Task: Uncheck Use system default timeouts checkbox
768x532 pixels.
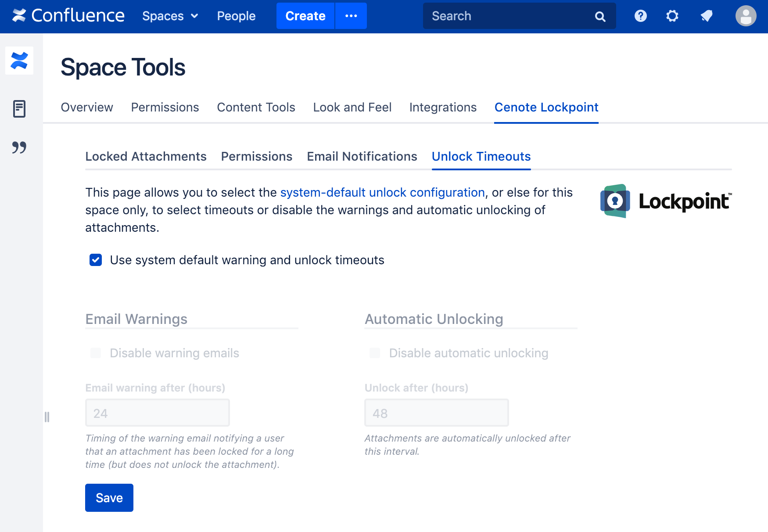Action: pos(96,260)
